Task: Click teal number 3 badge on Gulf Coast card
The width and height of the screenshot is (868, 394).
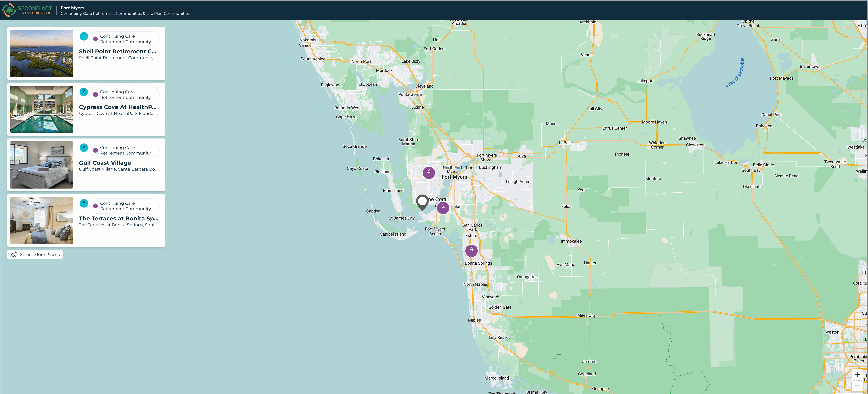Action: 83,147
